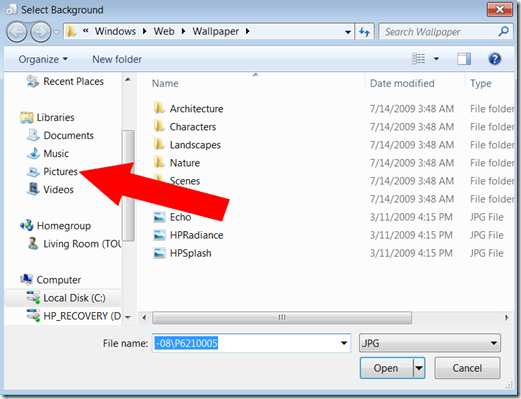Click the address bar folder icon
521x399 pixels.
70,31
